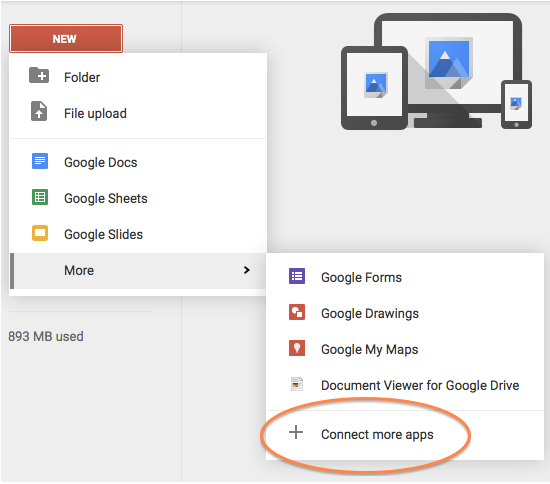Click the green Google Sheets icon
The height and width of the screenshot is (484, 550).
40,197
